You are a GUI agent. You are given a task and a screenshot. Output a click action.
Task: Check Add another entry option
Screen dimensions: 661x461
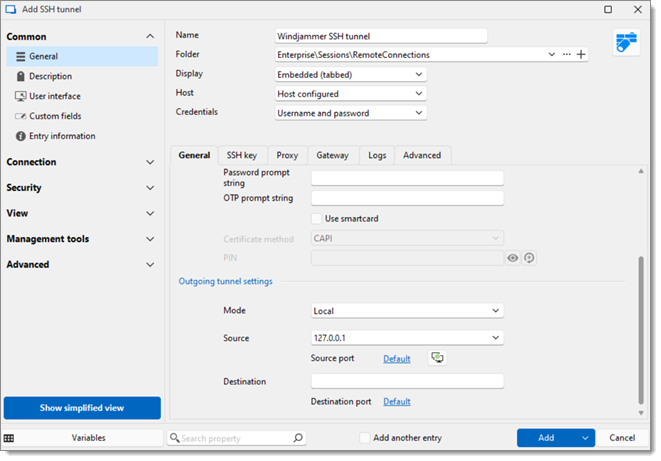365,438
